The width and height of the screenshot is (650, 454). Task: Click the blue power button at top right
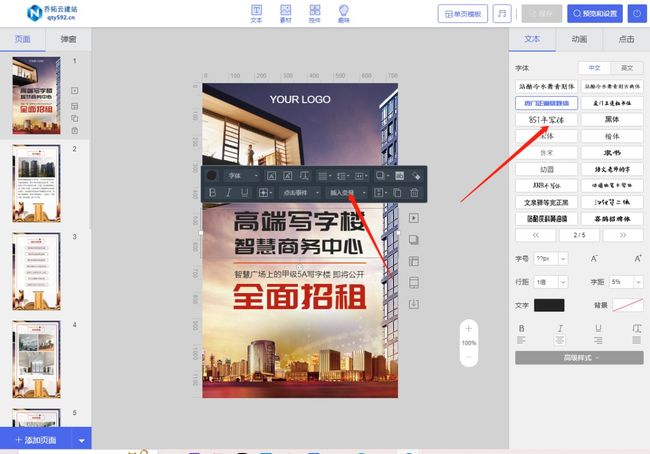point(637,14)
